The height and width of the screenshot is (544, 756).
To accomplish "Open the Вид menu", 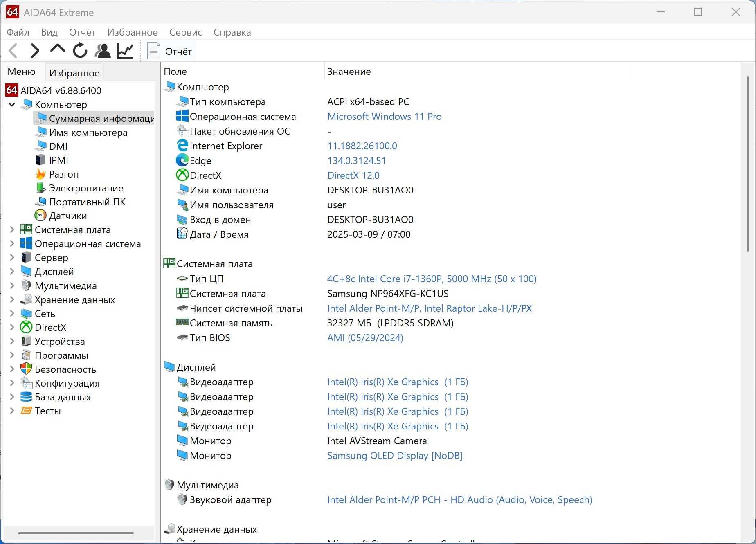I will pos(49,32).
